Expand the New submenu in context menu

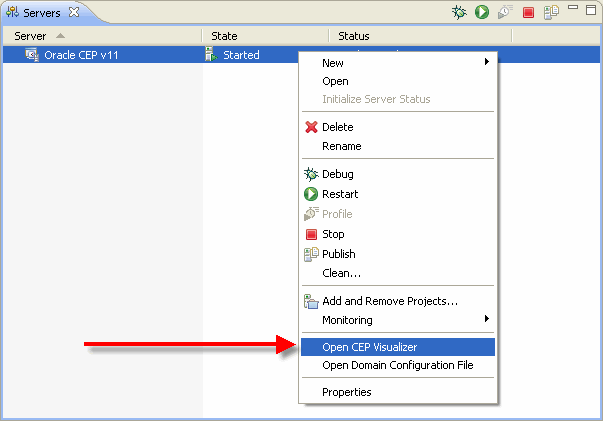coord(398,63)
